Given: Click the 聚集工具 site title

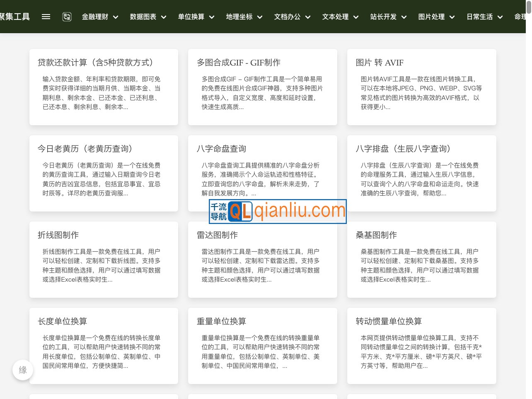Looking at the screenshot, I should 15,17.
